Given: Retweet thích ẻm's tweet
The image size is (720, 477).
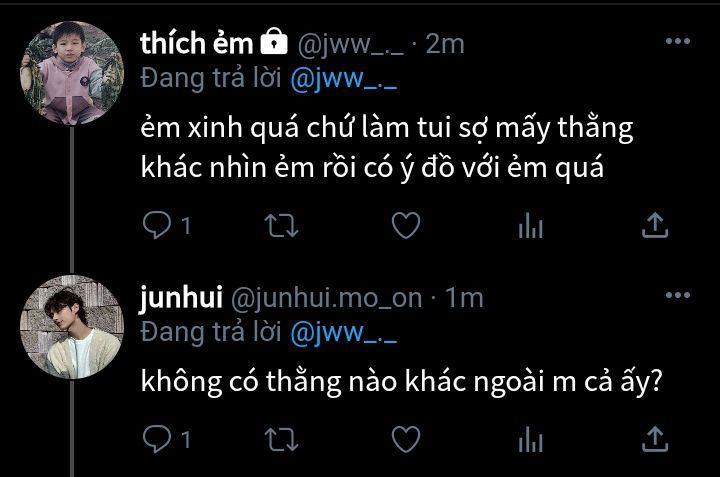Looking at the screenshot, I should tap(281, 225).
